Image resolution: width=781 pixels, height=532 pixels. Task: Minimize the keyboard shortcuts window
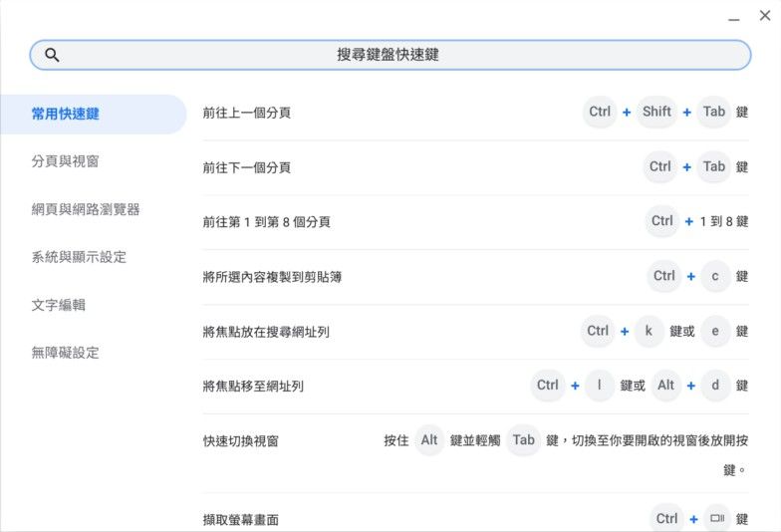coord(734,17)
